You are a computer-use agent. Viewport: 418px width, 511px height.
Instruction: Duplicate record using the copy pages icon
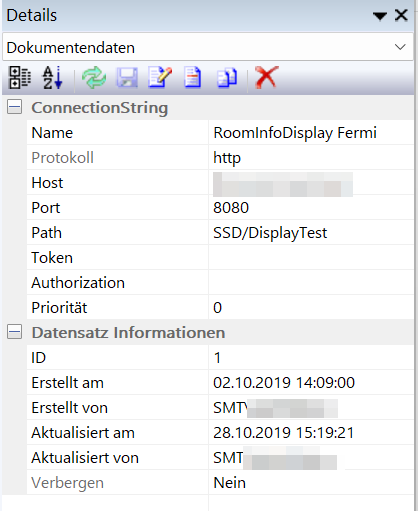point(227,77)
